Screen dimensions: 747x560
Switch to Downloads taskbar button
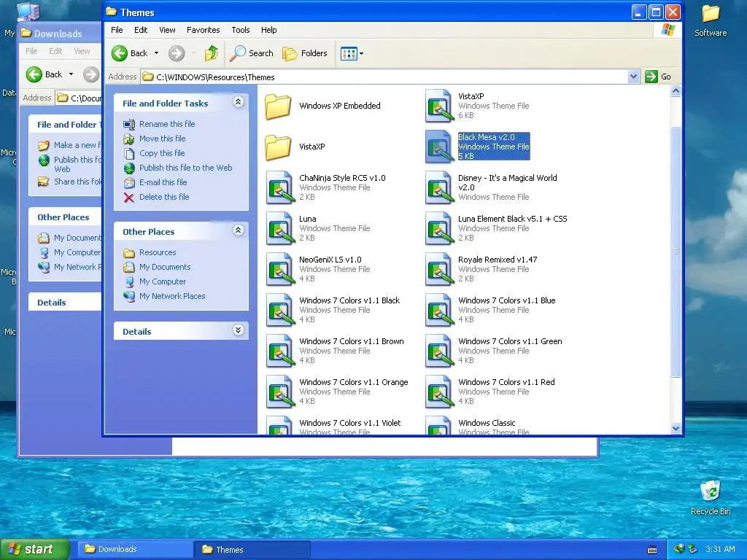pyautogui.click(x=135, y=550)
